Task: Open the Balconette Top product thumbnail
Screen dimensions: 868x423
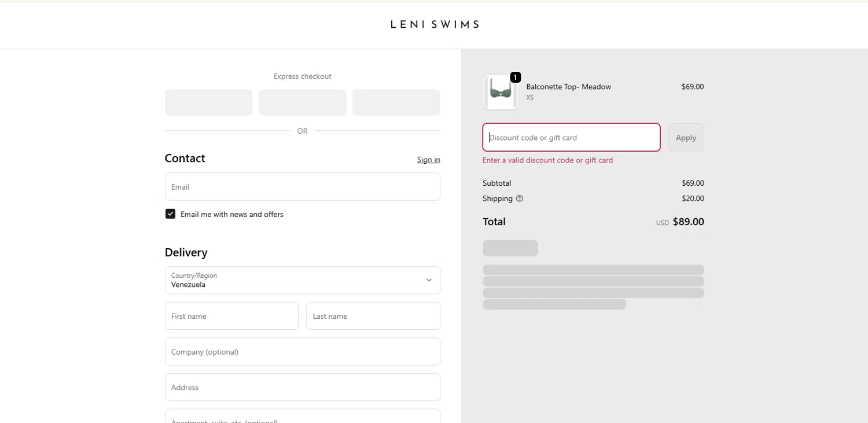Action: click(x=501, y=92)
